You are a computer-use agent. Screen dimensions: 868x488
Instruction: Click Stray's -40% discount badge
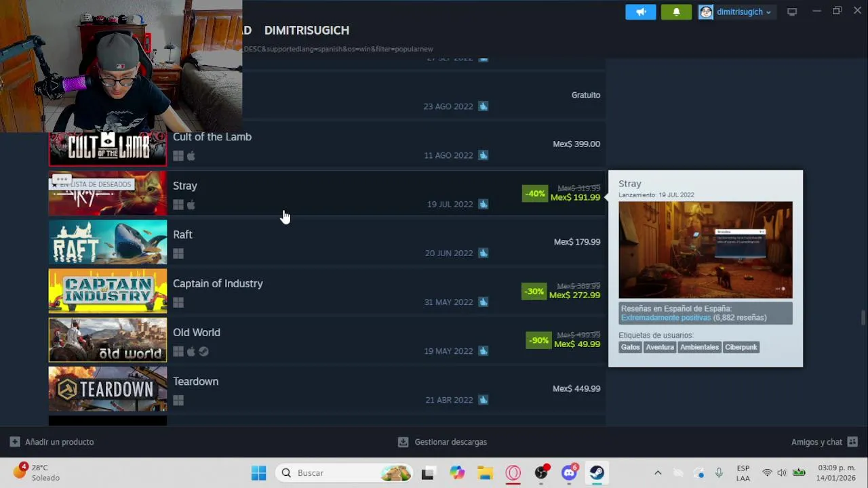[534, 193]
